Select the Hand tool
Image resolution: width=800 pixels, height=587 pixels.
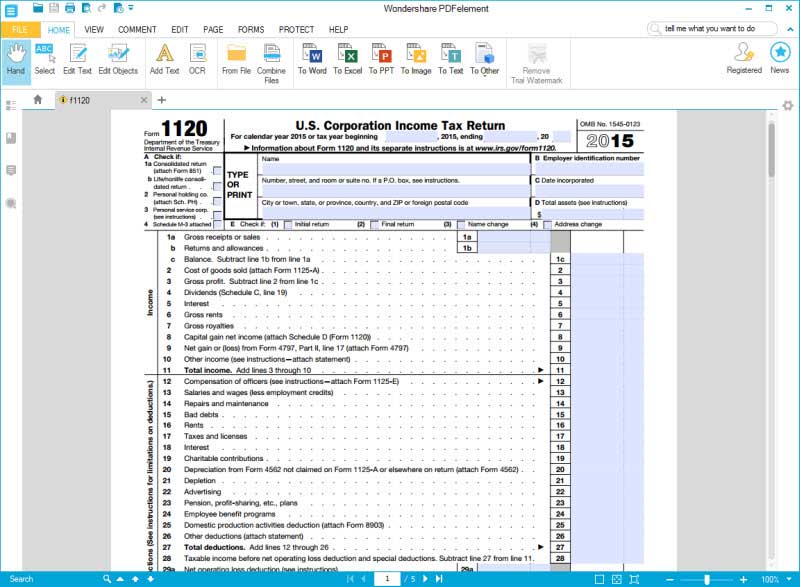point(16,60)
